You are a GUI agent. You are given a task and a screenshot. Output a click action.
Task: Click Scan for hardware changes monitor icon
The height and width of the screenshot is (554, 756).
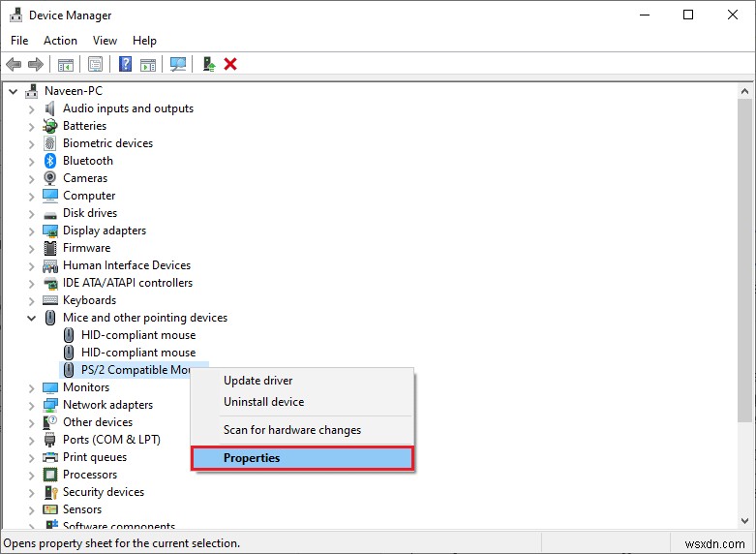pos(178,64)
